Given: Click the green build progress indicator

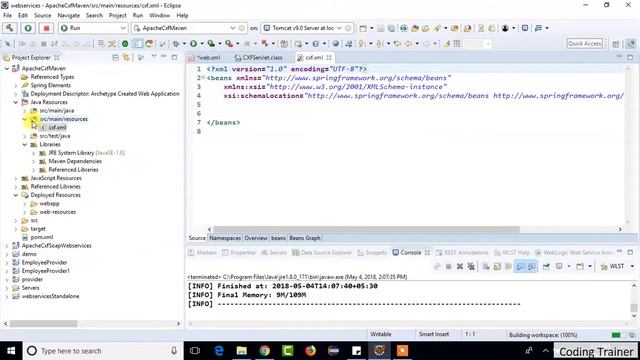Looking at the screenshot, I should (x=616, y=335).
